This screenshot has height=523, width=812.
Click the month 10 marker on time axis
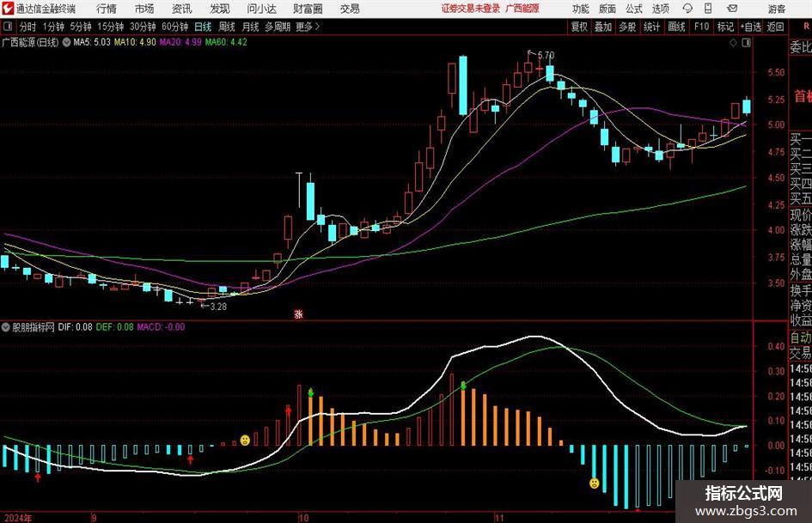click(303, 518)
